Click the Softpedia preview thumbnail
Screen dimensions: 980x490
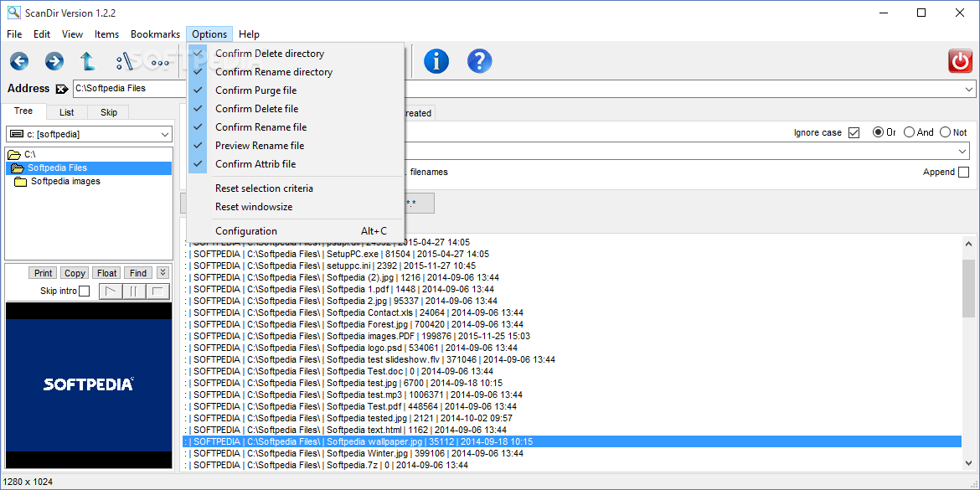click(x=89, y=385)
